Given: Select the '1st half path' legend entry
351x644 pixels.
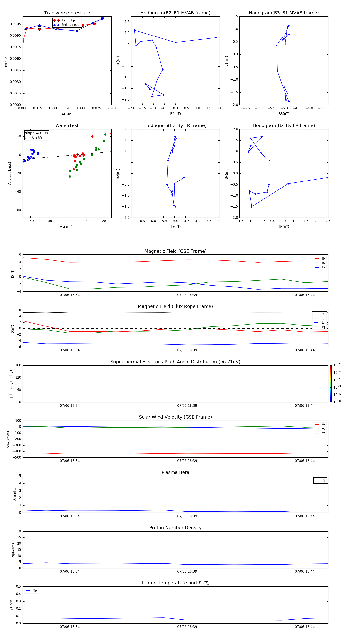Looking at the screenshot, I should pos(67,20).
